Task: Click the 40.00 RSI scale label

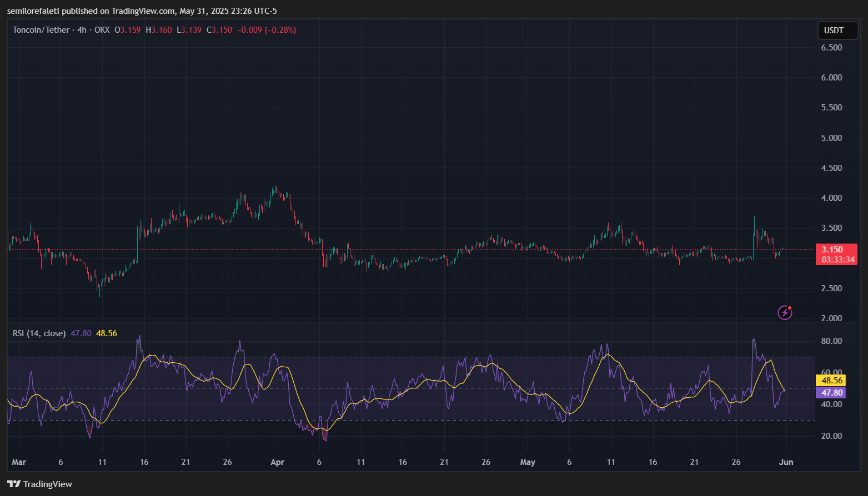Action: (x=831, y=404)
